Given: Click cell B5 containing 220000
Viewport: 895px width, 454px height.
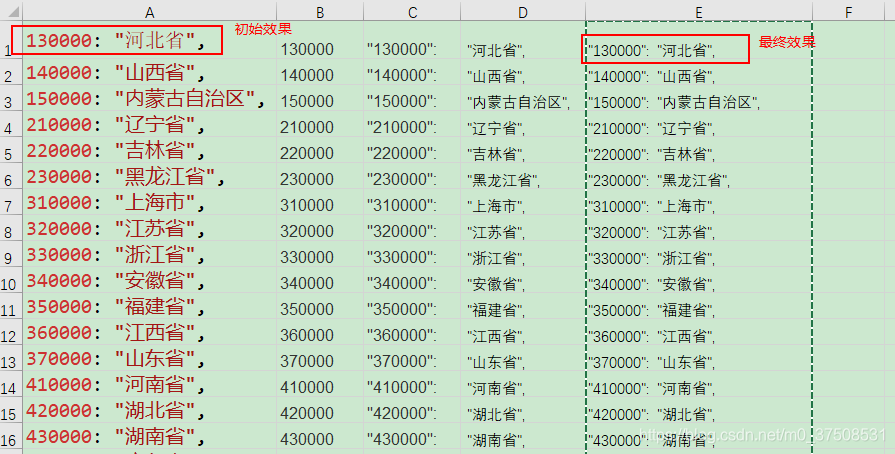Looking at the screenshot, I should coord(320,150).
